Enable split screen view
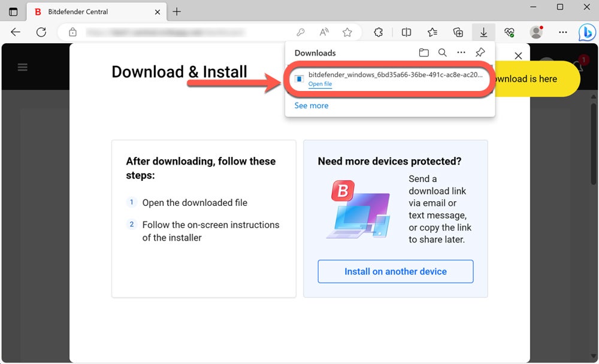This screenshot has width=599, height=364. [x=406, y=32]
